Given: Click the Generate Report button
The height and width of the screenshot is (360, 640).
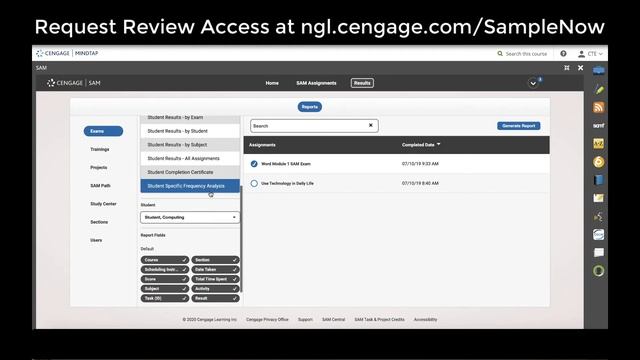Looking at the screenshot, I should point(518,126).
